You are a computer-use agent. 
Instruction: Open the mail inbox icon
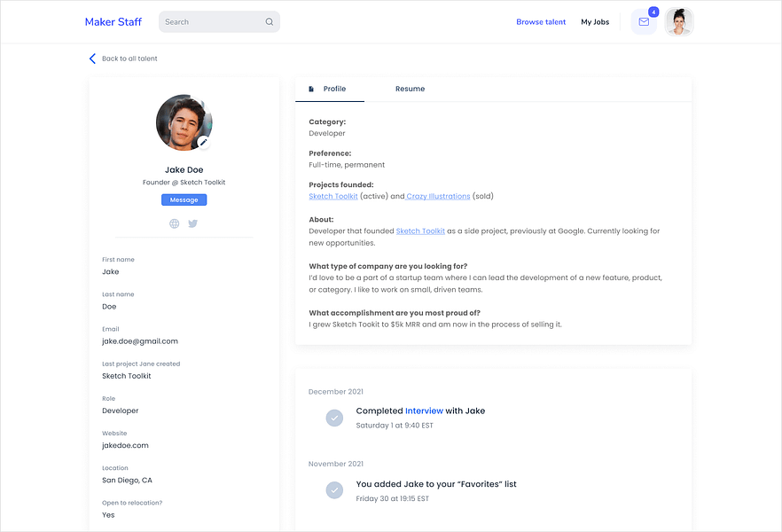644,22
